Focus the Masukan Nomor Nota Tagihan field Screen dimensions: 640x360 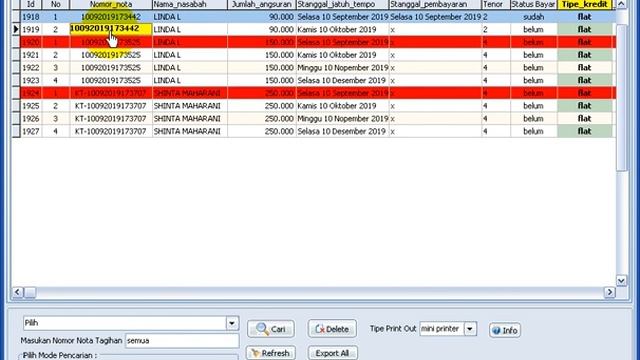point(182,340)
